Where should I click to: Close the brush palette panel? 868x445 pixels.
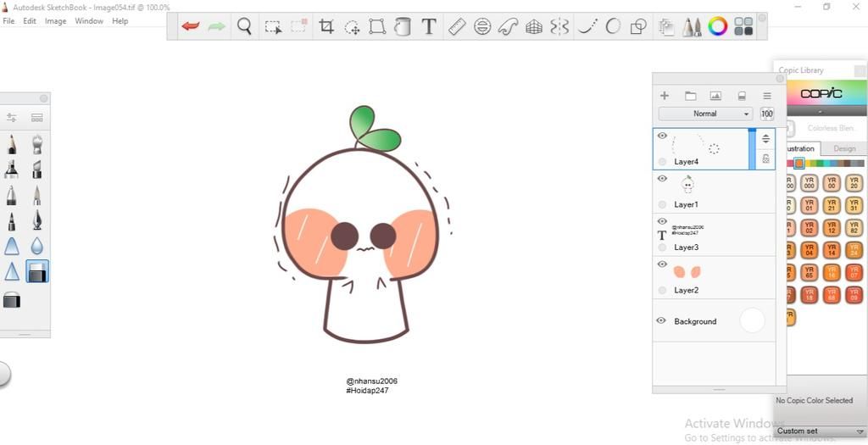tap(44, 98)
